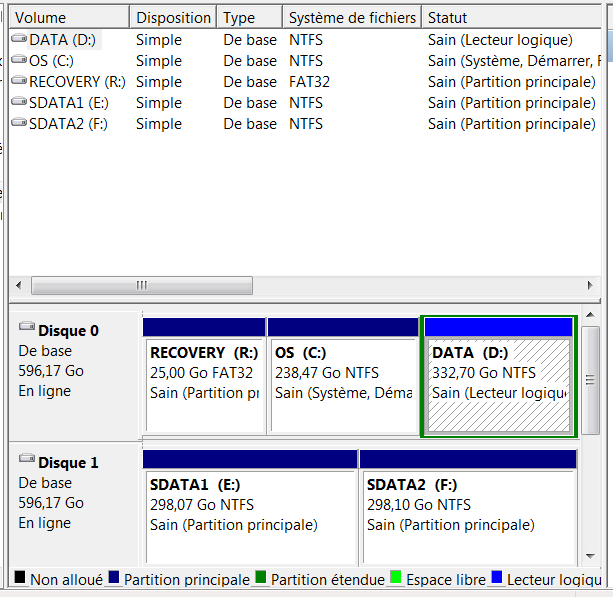Click the Système de fichiers column header
The image size is (613, 597).
coord(350,18)
